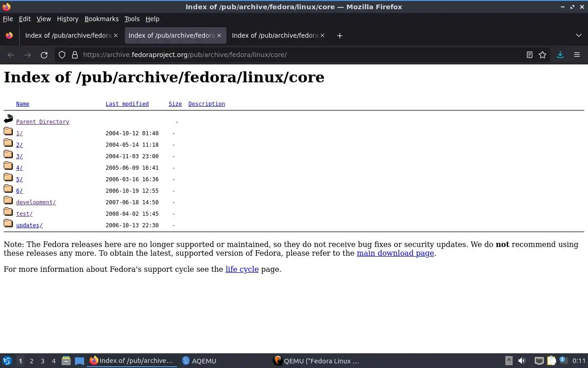Open the 4/ directory link
588x368 pixels.
19,168
